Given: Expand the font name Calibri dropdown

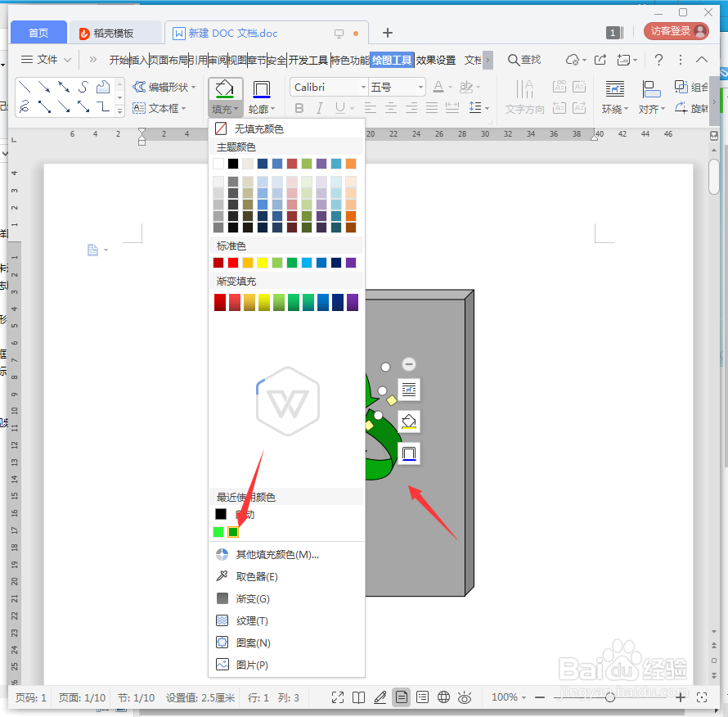Looking at the screenshot, I should click(x=363, y=87).
